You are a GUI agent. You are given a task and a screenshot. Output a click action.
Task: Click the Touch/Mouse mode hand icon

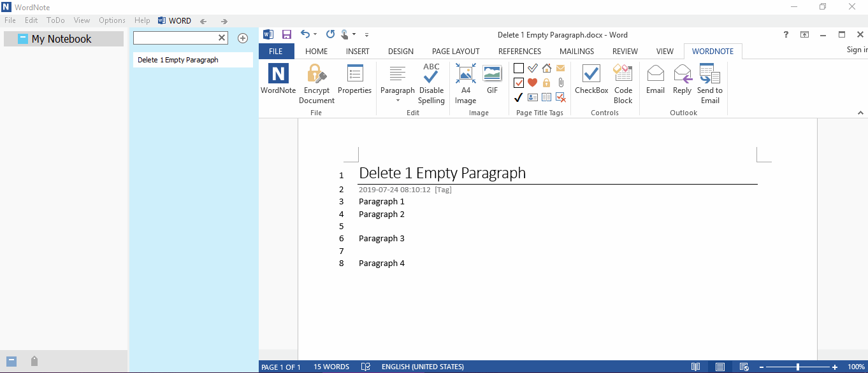(344, 34)
